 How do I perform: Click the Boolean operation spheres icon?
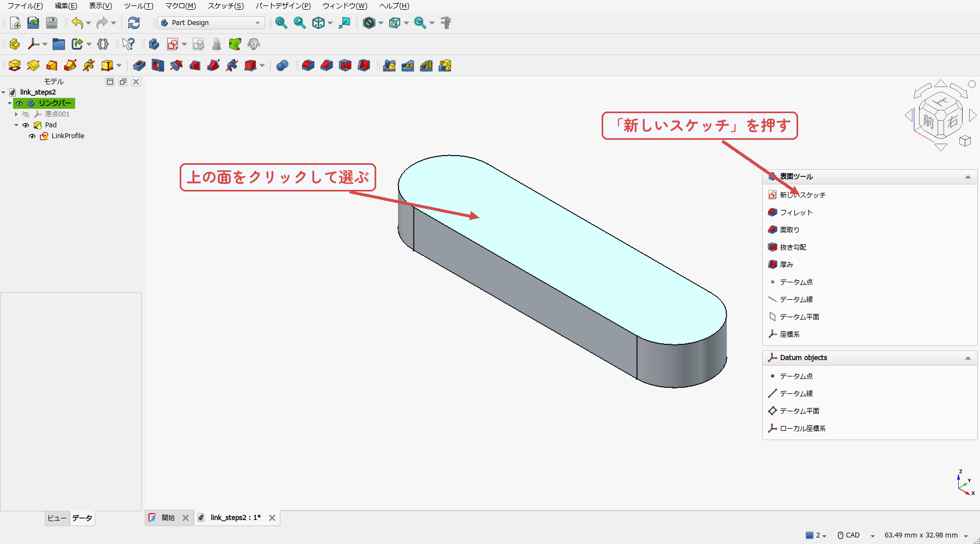click(x=282, y=66)
